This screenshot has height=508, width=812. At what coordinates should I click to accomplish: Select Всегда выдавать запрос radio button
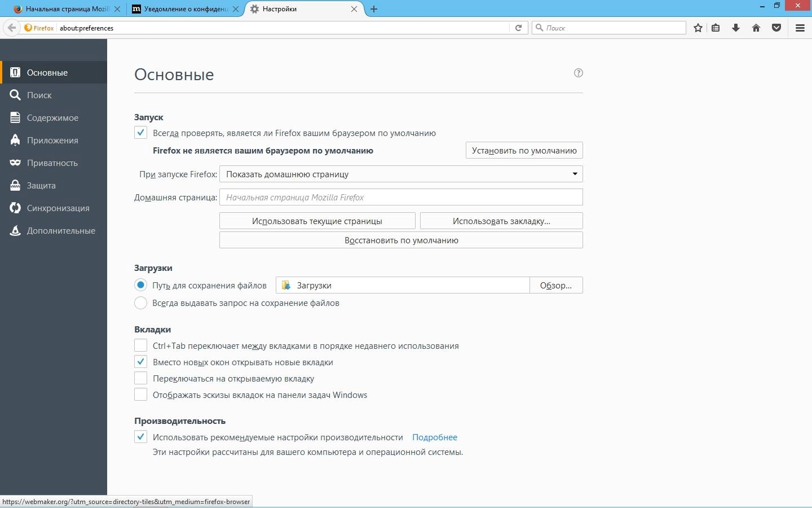point(140,303)
